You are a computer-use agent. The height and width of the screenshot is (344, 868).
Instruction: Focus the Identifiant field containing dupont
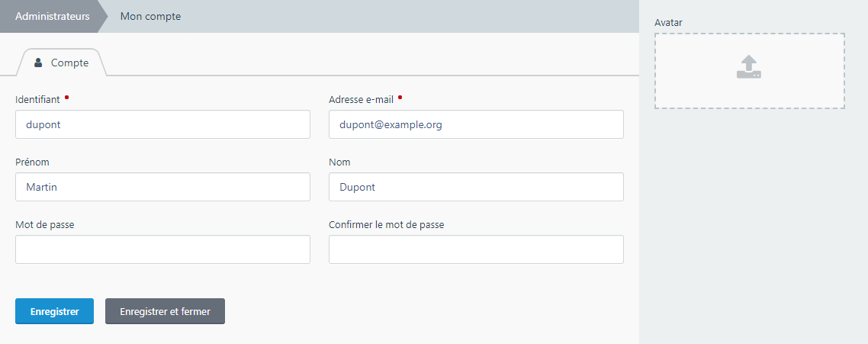162,124
